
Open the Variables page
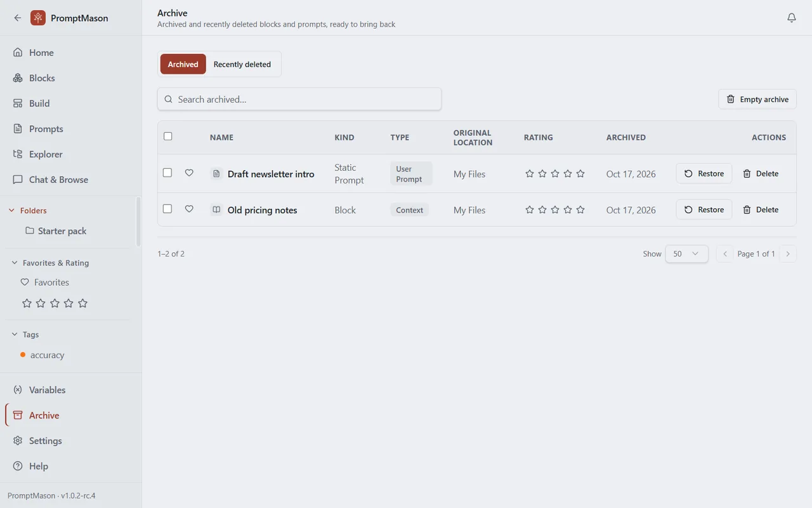point(70,390)
